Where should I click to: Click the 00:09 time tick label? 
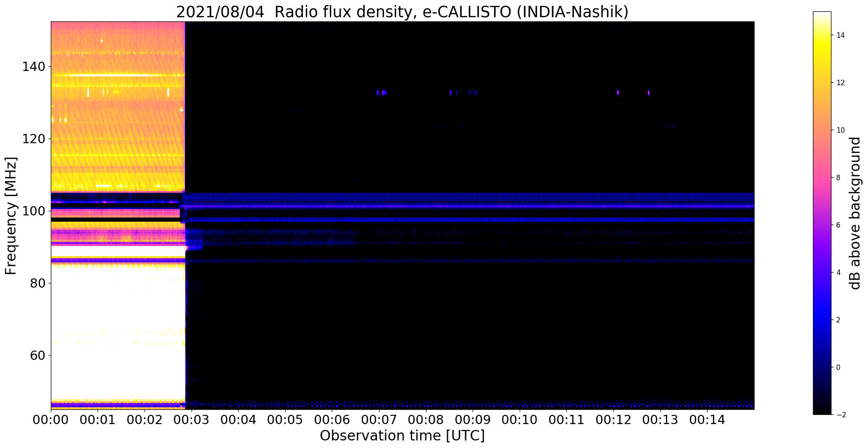[x=473, y=419]
